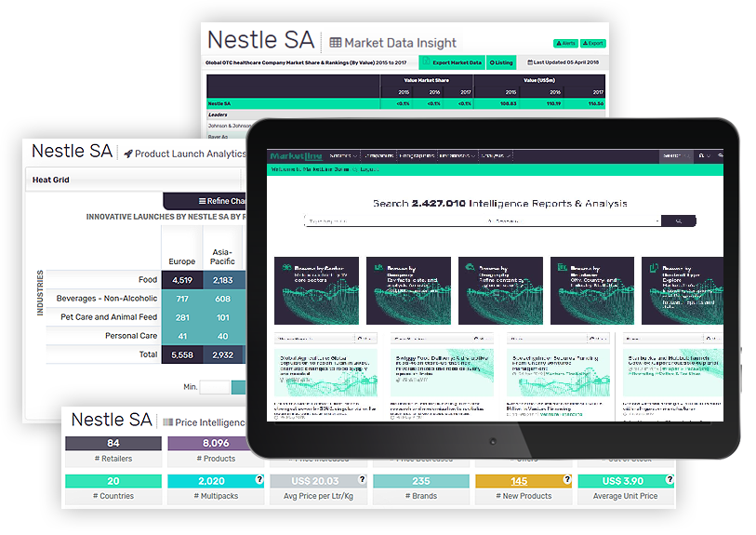Click the Pet Care Europe cell showing 281

tap(182, 317)
